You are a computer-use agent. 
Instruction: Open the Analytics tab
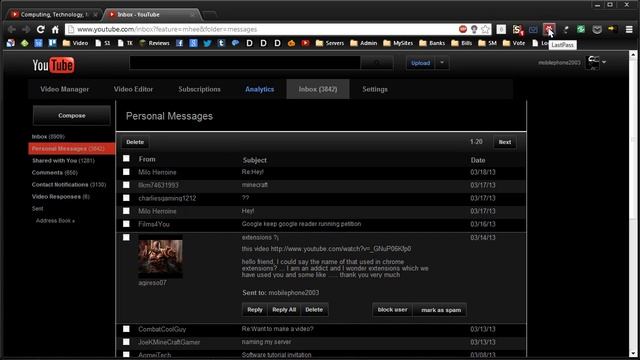click(260, 89)
